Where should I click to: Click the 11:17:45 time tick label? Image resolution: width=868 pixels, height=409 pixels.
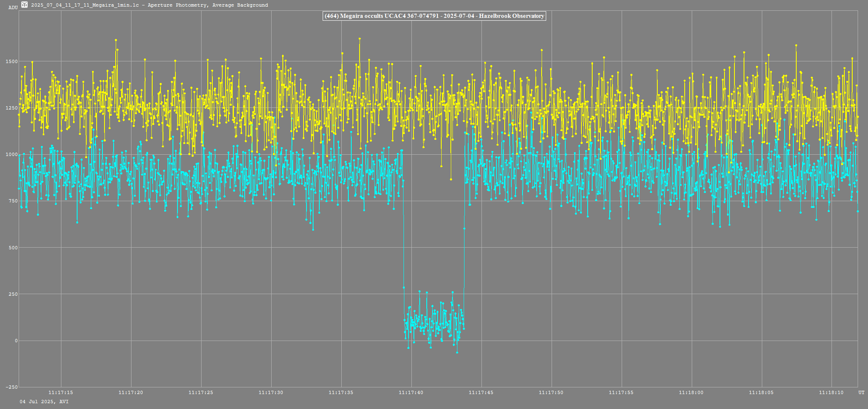481,392
